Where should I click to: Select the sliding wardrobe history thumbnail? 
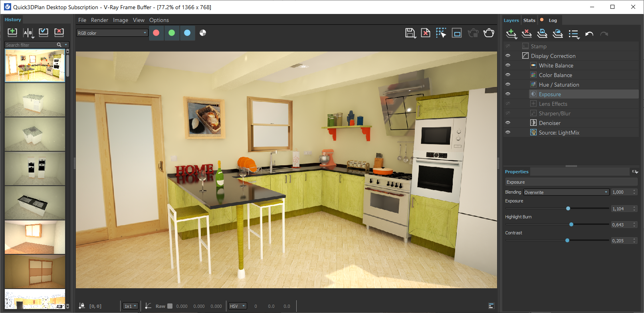click(35, 271)
